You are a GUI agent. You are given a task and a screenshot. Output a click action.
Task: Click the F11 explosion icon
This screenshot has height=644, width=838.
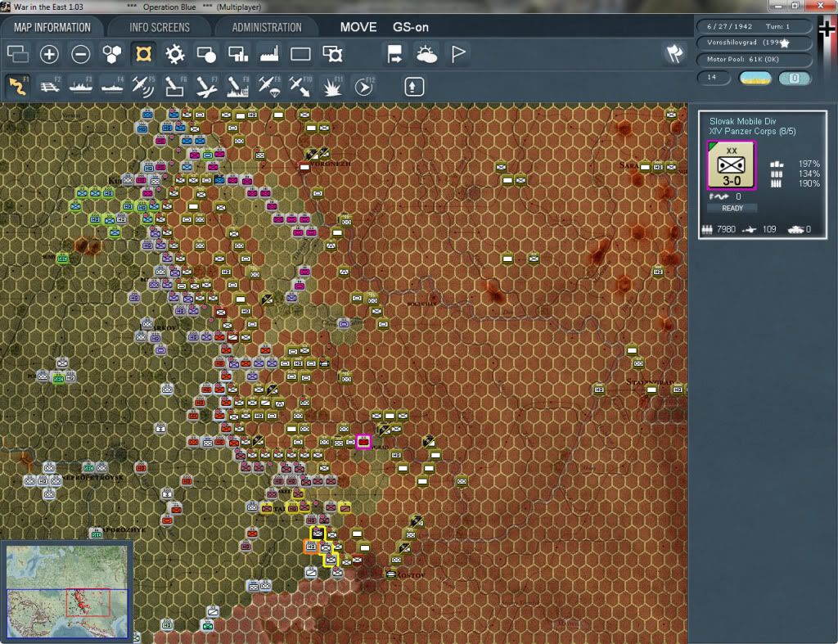(332, 86)
